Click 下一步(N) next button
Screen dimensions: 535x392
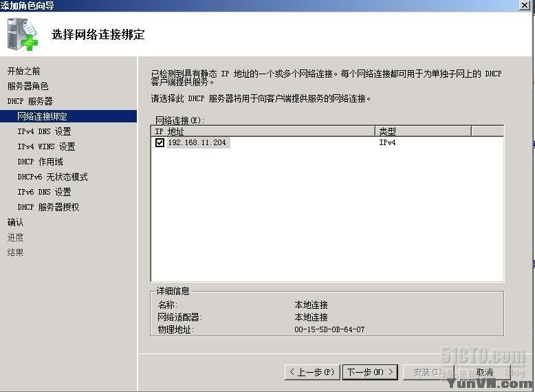pos(370,372)
